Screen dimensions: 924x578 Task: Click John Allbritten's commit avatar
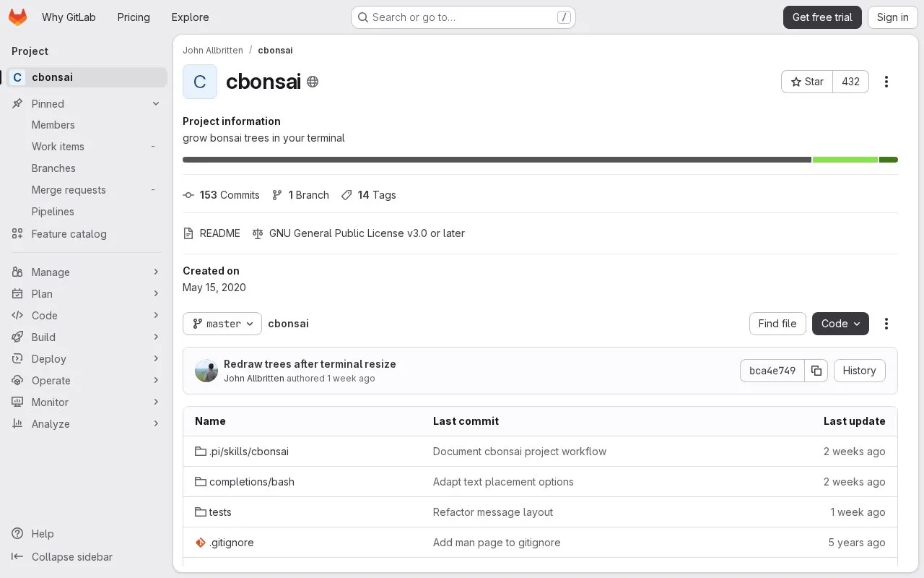point(206,371)
